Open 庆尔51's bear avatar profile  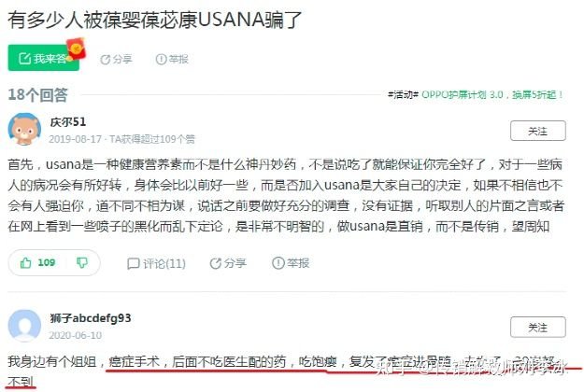click(x=24, y=130)
